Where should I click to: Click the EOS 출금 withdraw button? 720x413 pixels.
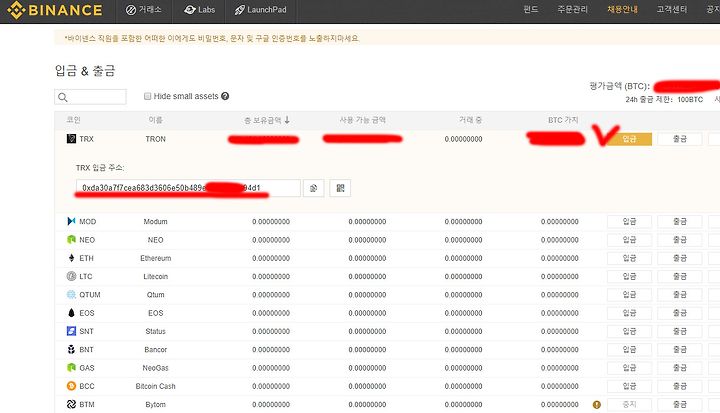tap(680, 313)
